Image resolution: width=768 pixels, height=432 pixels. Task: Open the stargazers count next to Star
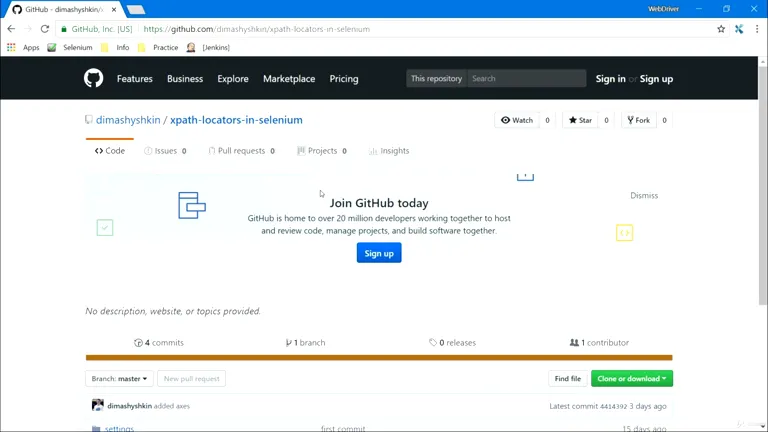[606, 120]
